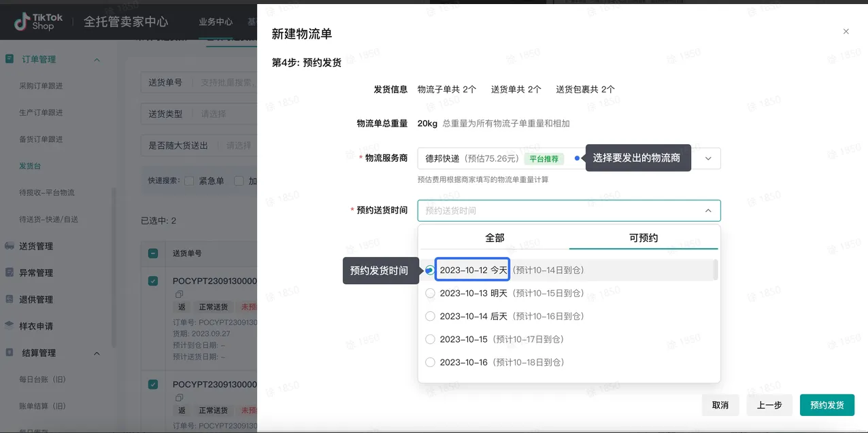
Task: Open 待送货-快递/自送 in sidebar
Action: pyautogui.click(x=48, y=219)
